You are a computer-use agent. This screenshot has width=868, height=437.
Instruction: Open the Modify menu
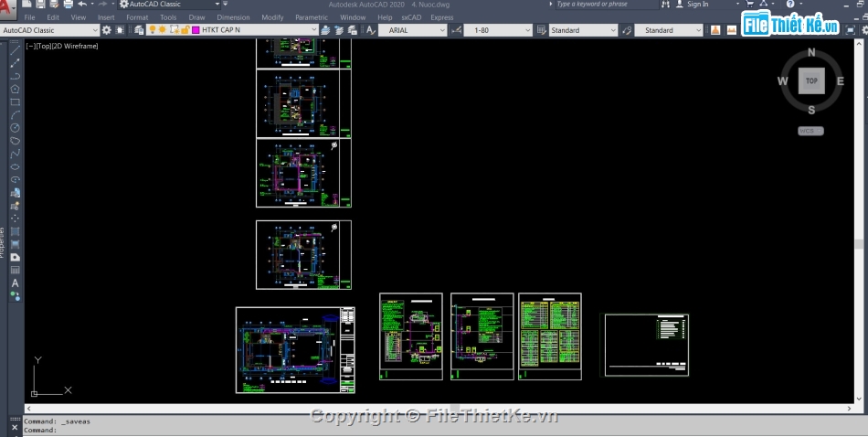(x=272, y=17)
